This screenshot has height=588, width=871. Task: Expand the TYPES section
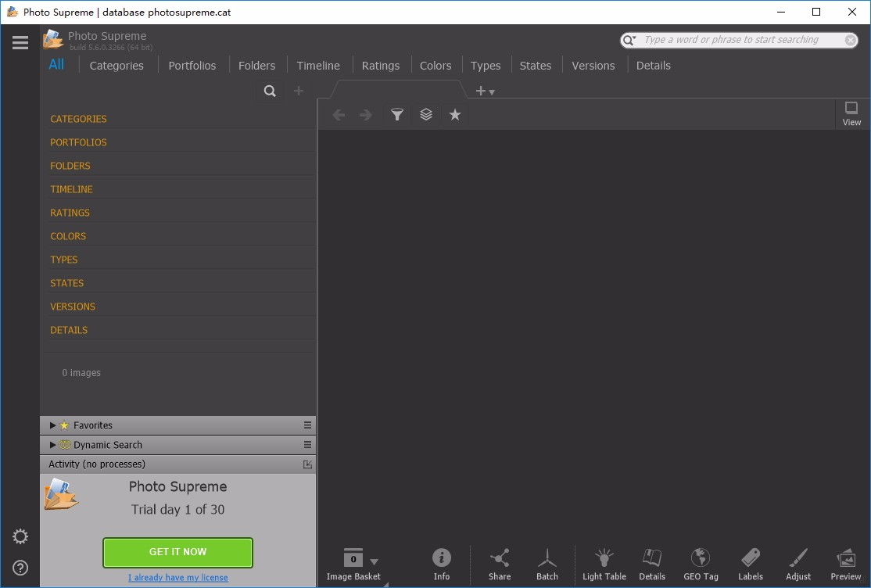(64, 260)
